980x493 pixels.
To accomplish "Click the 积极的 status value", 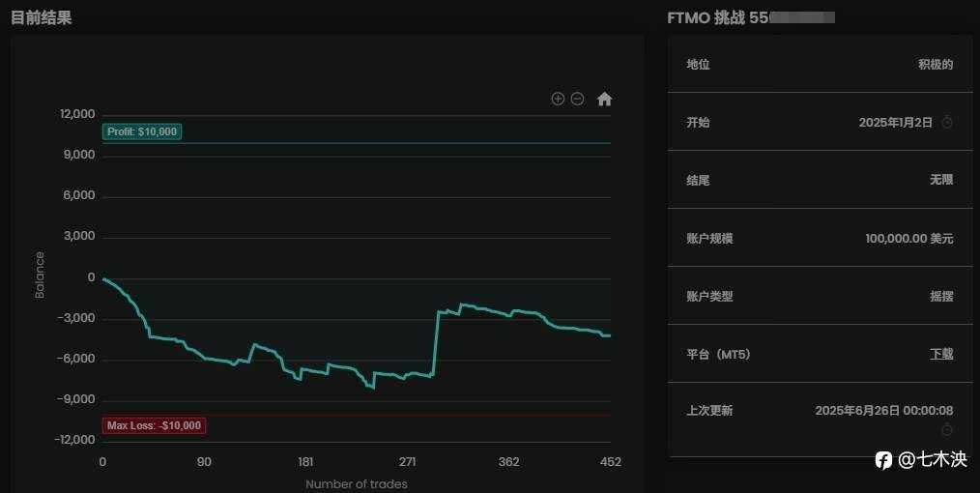I will 936,64.
